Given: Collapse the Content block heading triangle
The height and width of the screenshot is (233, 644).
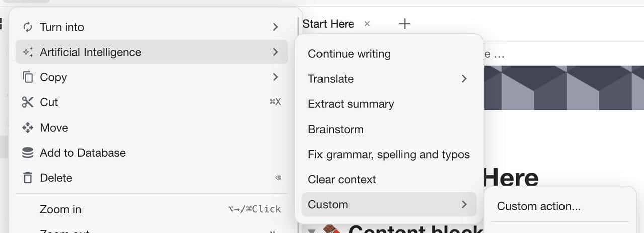Looking at the screenshot, I should click(311, 230).
